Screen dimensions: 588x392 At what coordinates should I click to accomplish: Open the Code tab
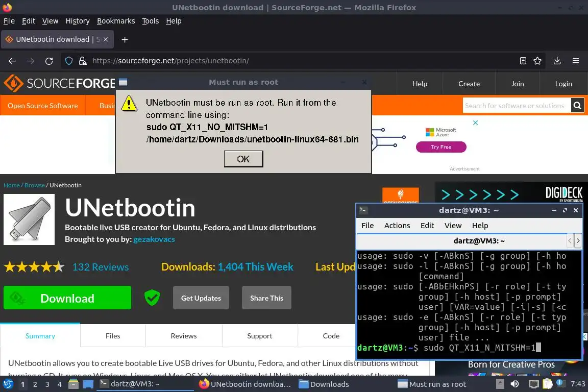pyautogui.click(x=331, y=336)
